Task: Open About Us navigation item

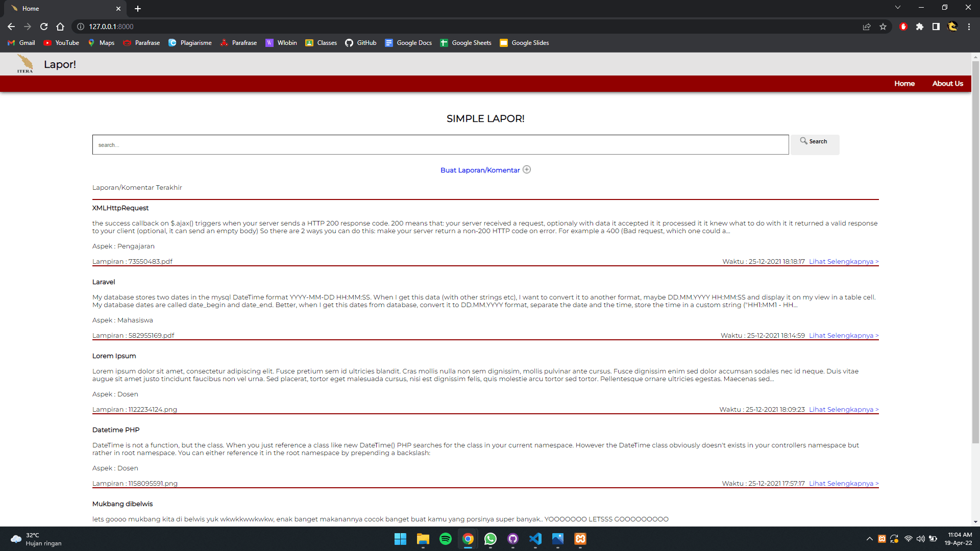Action: pyautogui.click(x=948, y=84)
